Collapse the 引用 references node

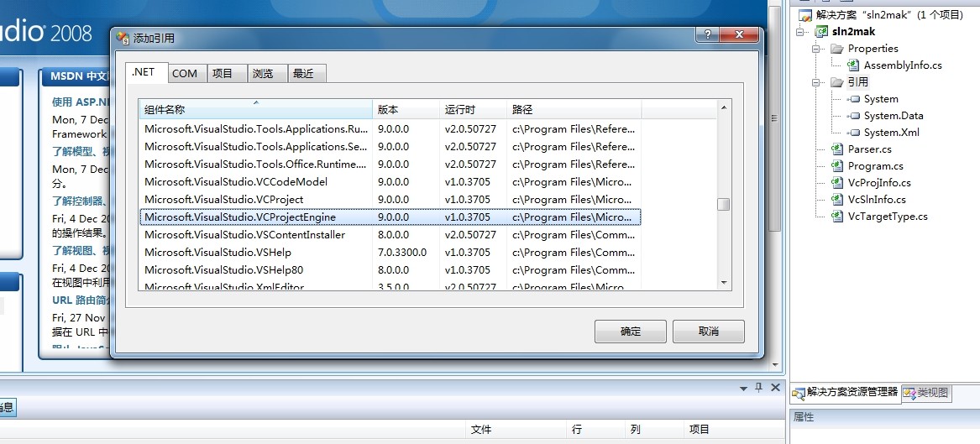(x=815, y=82)
